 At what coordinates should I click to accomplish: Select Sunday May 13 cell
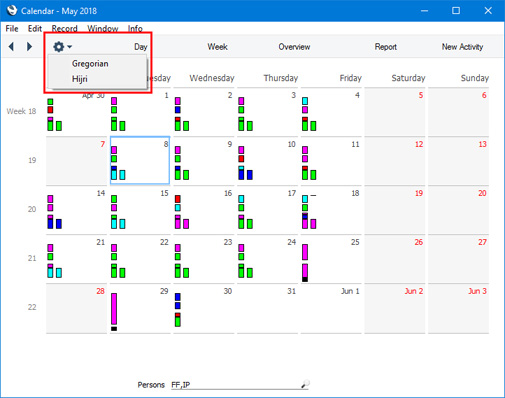click(458, 161)
